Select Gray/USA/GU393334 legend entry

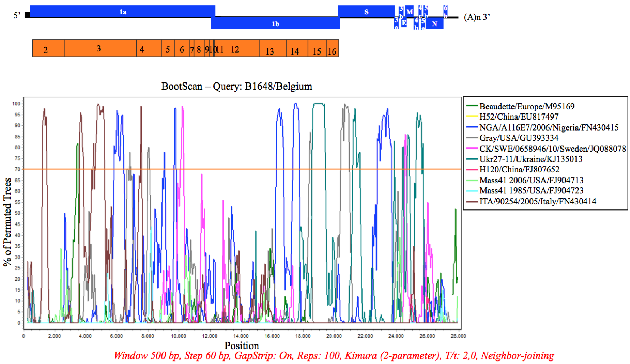(518, 138)
